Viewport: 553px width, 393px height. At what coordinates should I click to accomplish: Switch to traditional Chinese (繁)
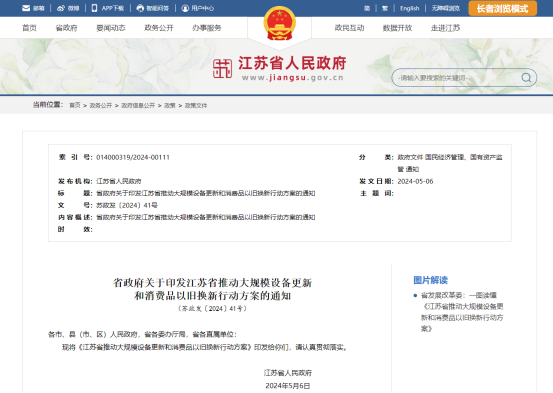(x=385, y=8)
